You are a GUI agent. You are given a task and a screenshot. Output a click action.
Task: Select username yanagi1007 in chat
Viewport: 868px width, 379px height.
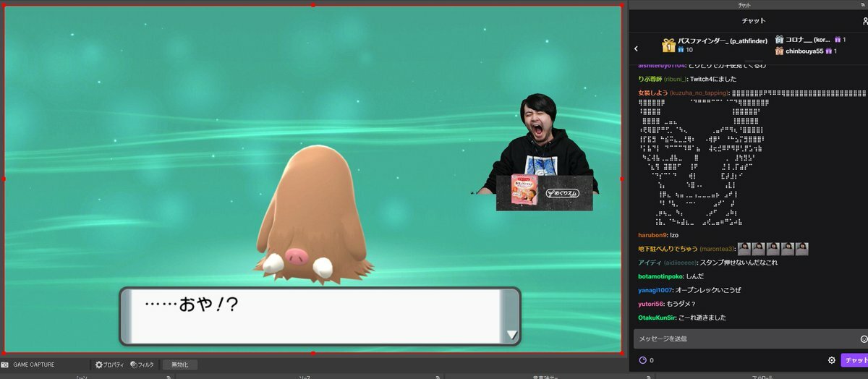[x=655, y=290]
